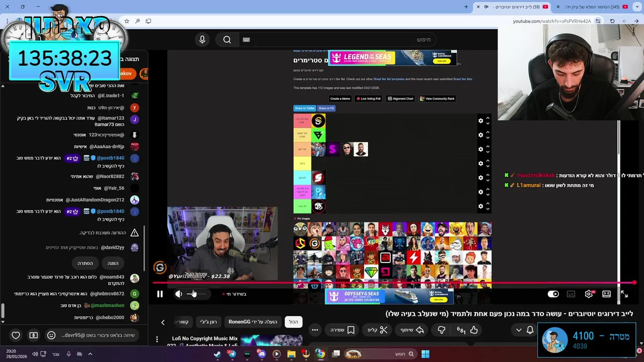The width and height of the screenshot is (644, 362).
Task: Open the Windows Start menu
Action: click(425, 354)
